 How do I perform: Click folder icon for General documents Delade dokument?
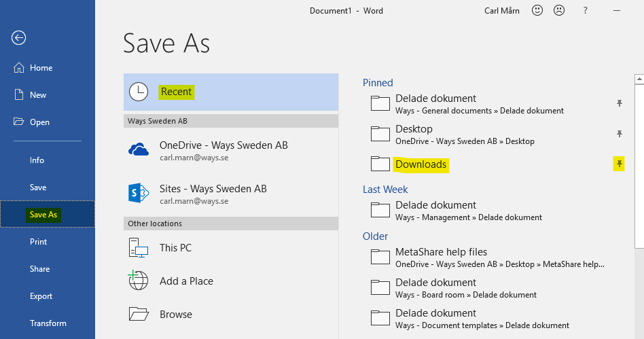[x=380, y=103]
